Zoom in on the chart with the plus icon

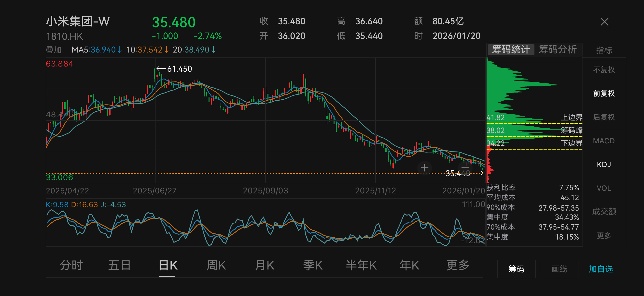coord(424,168)
